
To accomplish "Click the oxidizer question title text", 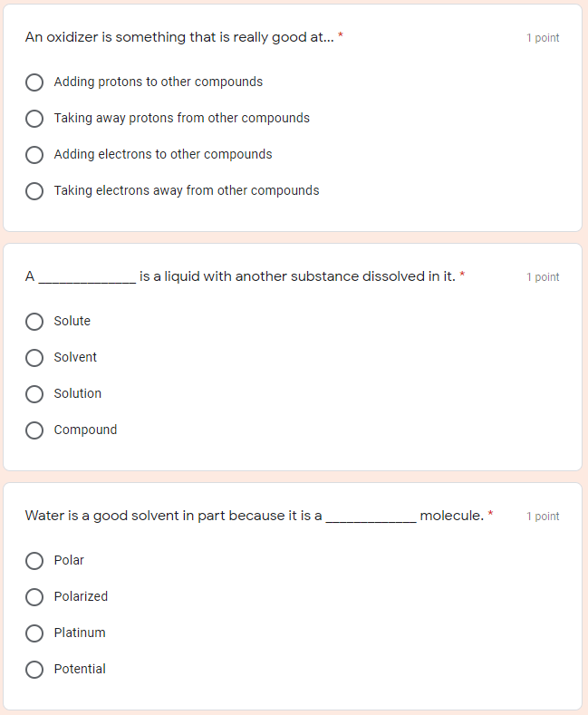I will coord(179,37).
